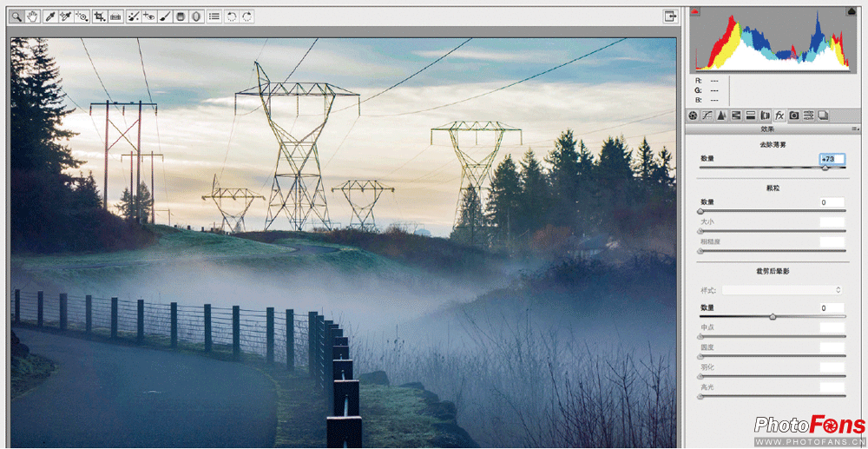Click the 羽化 value field
868x449 pixels.
832,367
